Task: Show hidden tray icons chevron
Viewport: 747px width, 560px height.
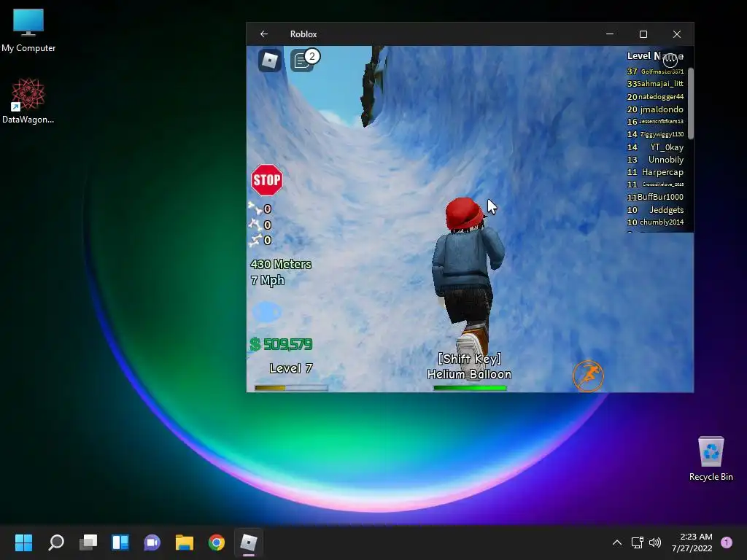Action: (617, 542)
